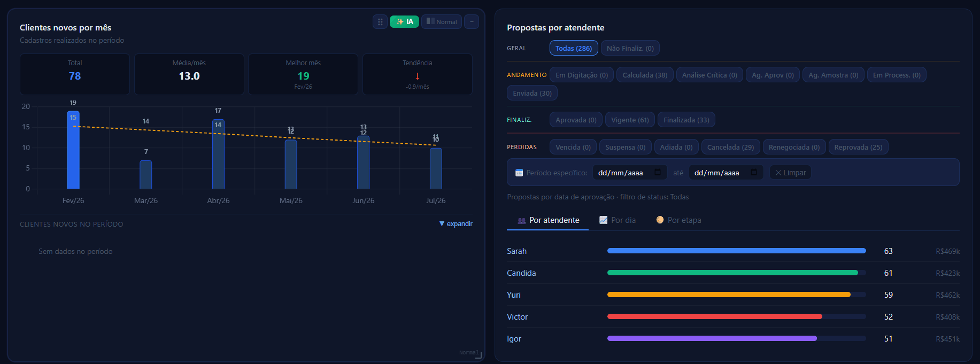Open the start date calendar picker icon

click(658, 172)
